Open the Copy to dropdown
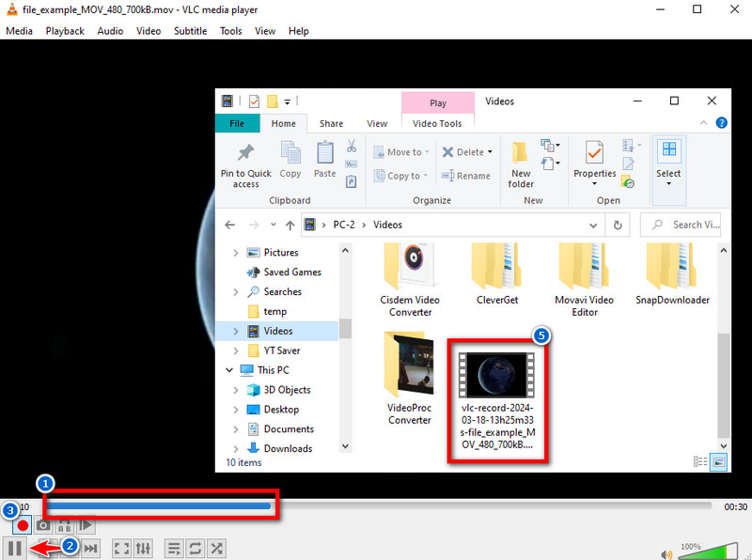The width and height of the screenshot is (752, 560). pyautogui.click(x=400, y=176)
